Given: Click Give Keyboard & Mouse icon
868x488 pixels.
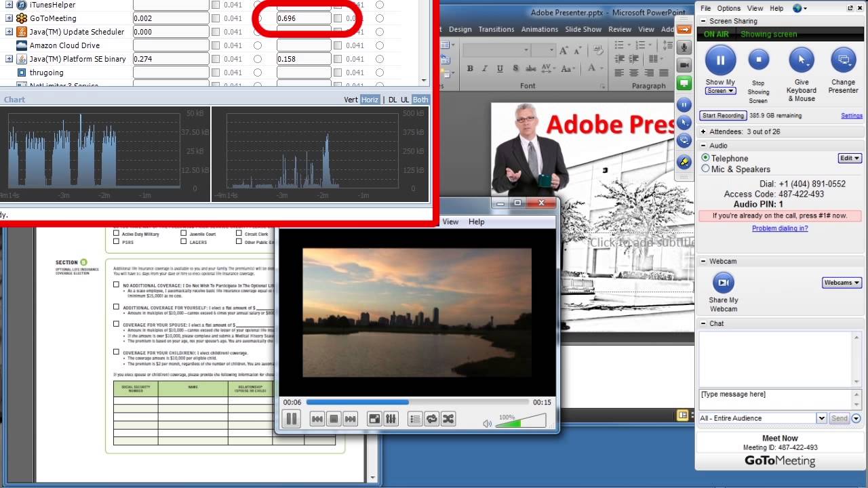Looking at the screenshot, I should (x=802, y=60).
